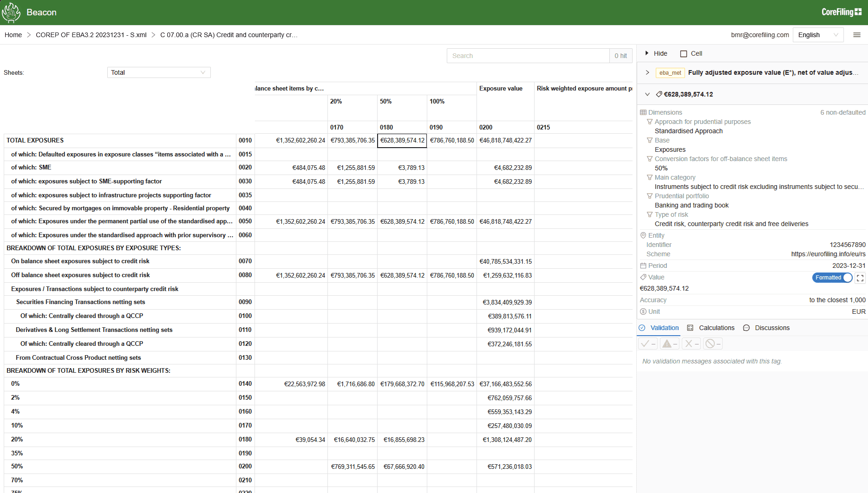The width and height of the screenshot is (868, 493).
Task: Select cell €22,563,972.98 in 0% row
Action: pos(291,384)
